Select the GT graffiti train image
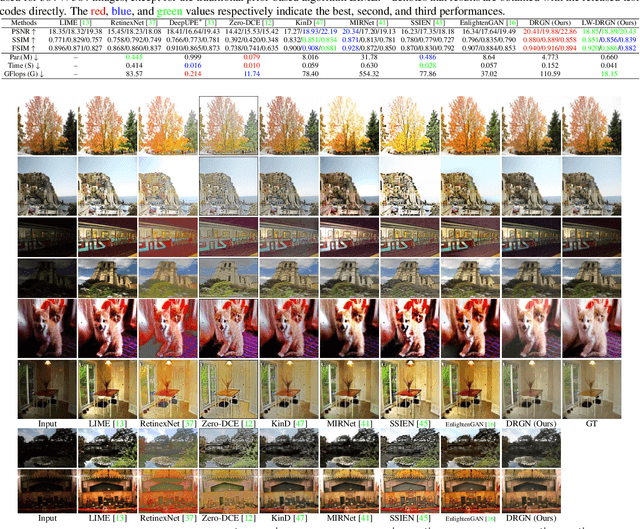 [592, 237]
